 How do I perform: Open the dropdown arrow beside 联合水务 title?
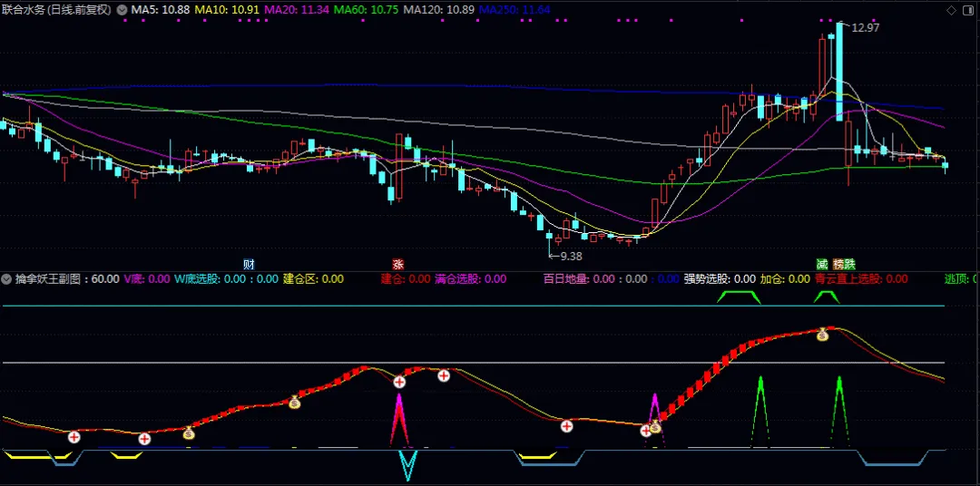click(x=122, y=10)
